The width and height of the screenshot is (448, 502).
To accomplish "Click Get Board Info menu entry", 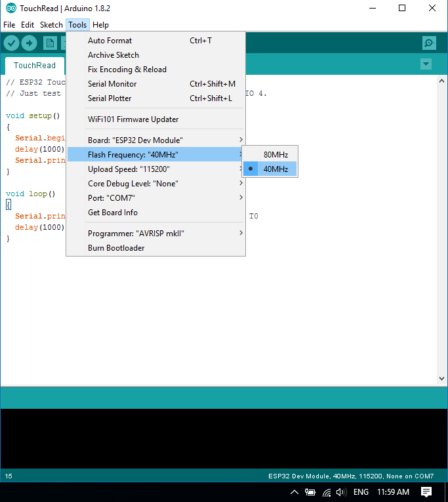I will (156, 213).
